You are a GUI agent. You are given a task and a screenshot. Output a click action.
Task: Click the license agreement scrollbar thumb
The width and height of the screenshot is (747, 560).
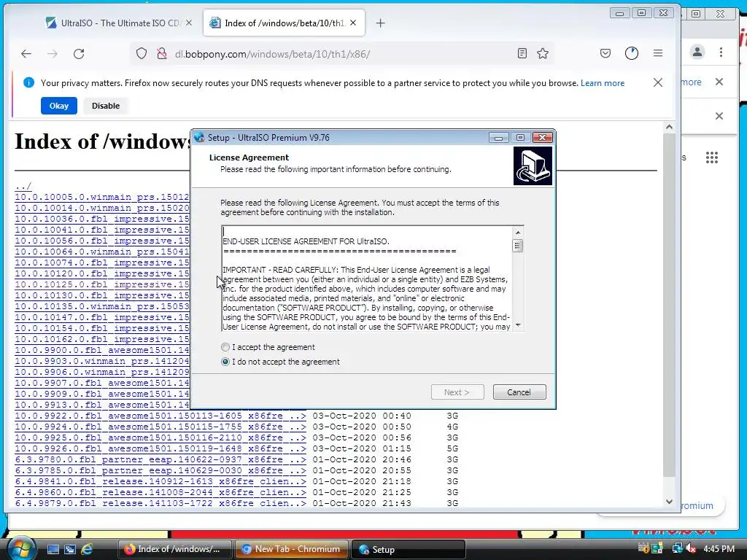[x=517, y=246]
